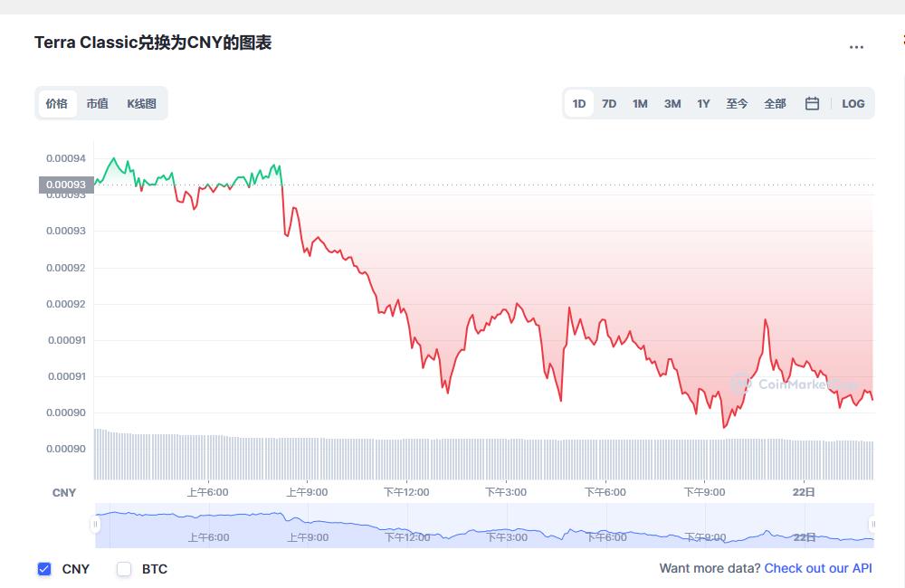Select the 1D time range
Screen dimensions: 905x588
(x=579, y=104)
